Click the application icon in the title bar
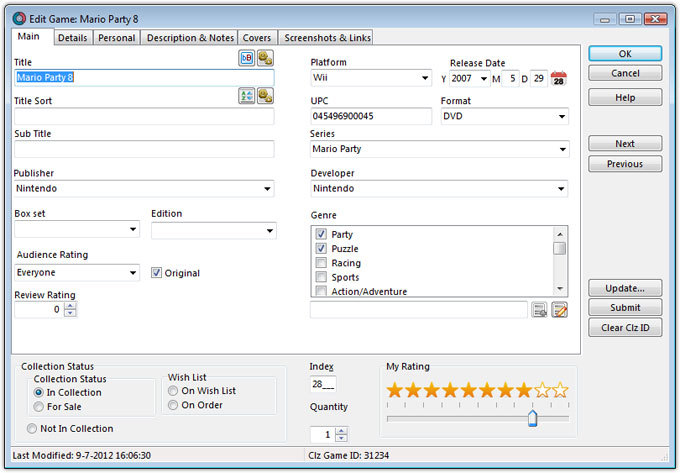The height and width of the screenshot is (473, 680). 19,19
